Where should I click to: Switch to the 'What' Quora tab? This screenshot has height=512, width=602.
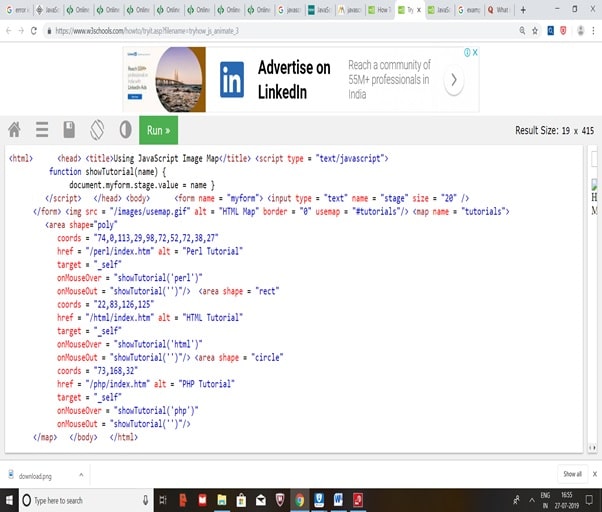pos(498,10)
